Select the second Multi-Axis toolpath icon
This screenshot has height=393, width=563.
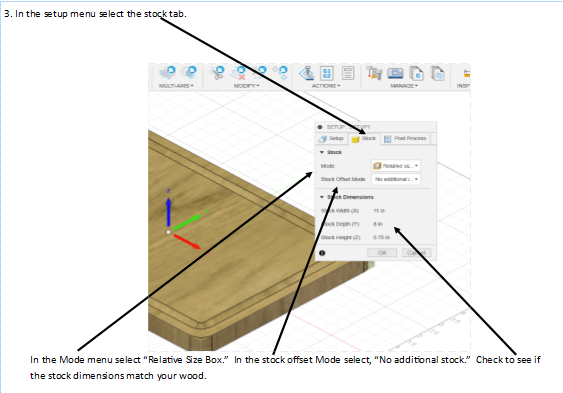[189, 73]
